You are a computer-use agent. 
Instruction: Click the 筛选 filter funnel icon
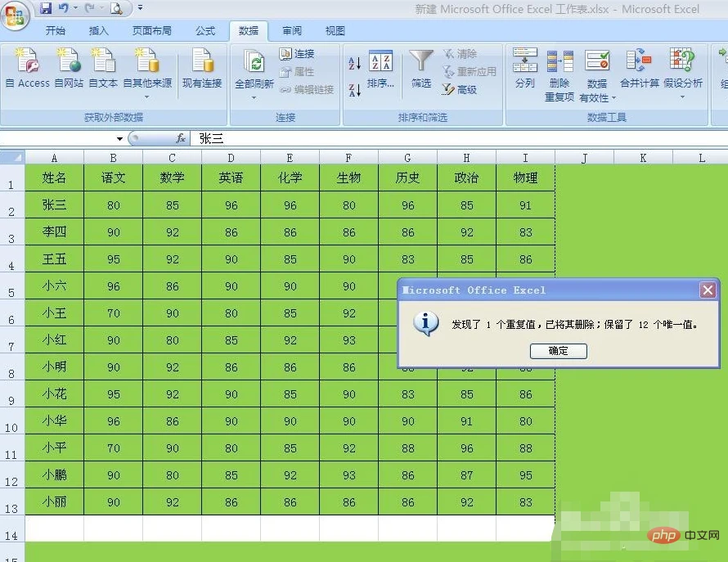tap(421, 62)
